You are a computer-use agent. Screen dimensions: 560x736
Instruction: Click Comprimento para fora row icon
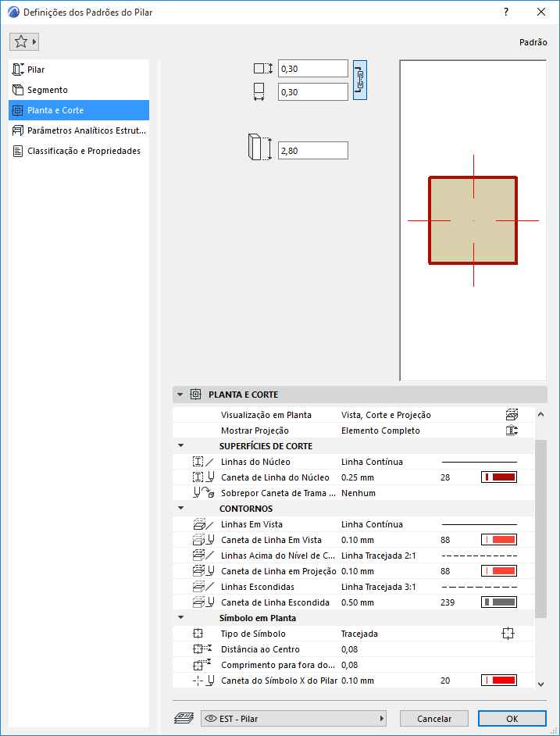click(203, 665)
